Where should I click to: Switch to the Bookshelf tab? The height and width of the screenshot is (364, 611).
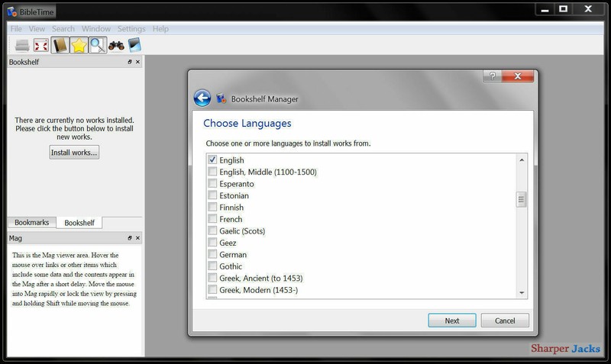coord(79,223)
